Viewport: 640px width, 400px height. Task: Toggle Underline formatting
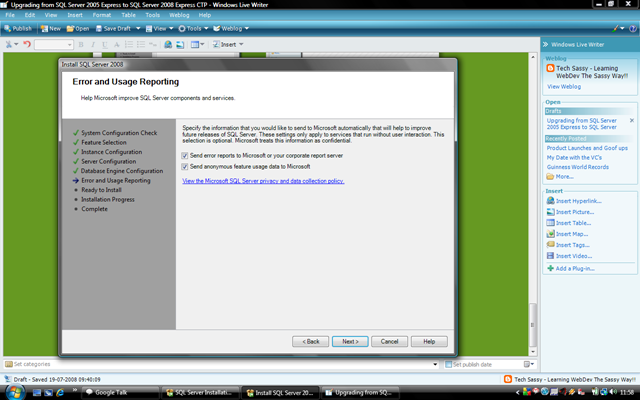click(x=104, y=44)
